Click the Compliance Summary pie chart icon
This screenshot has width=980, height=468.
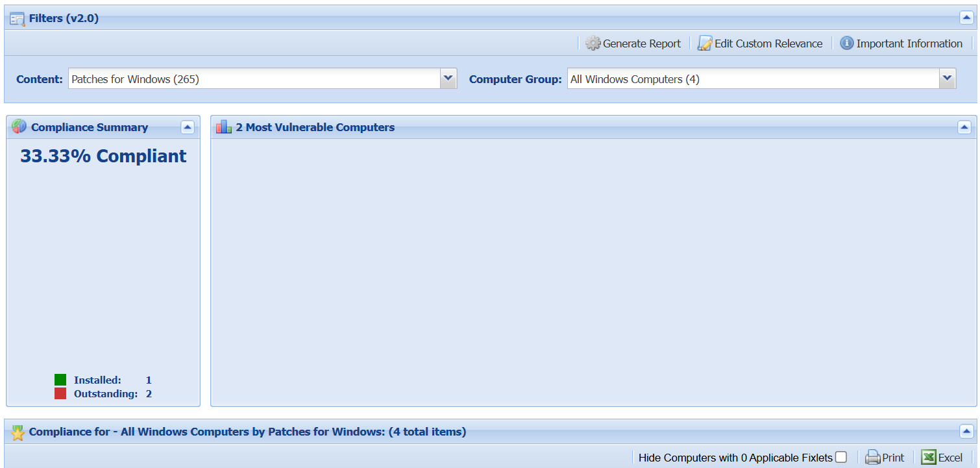tap(19, 127)
